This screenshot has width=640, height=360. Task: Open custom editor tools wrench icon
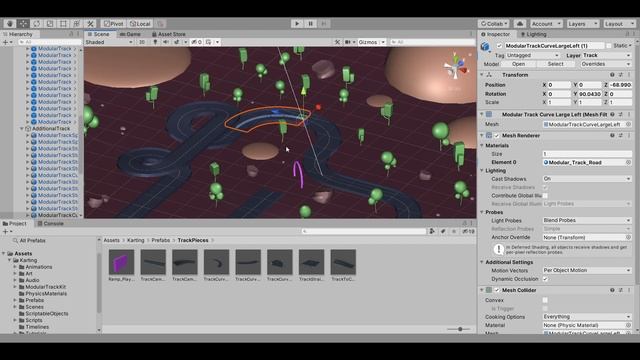pos(90,24)
